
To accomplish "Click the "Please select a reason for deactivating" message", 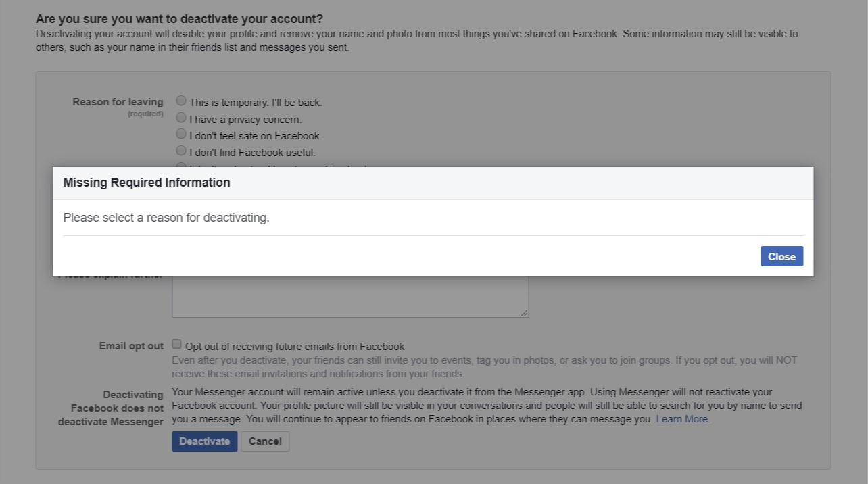I will pyautogui.click(x=165, y=217).
